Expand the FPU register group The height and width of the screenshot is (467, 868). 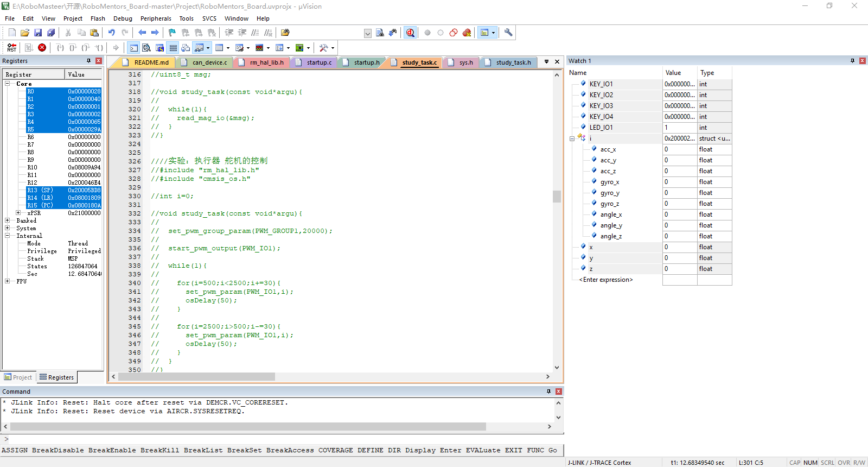click(7, 281)
